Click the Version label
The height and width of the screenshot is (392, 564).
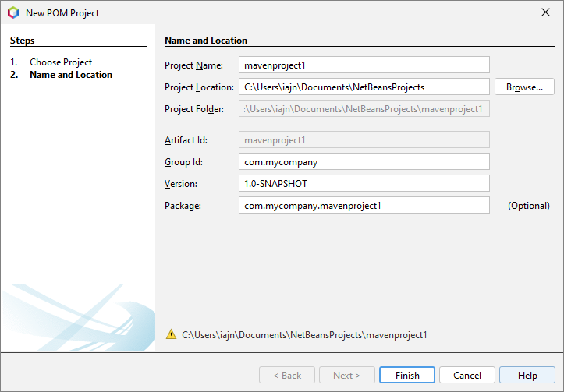coord(180,184)
